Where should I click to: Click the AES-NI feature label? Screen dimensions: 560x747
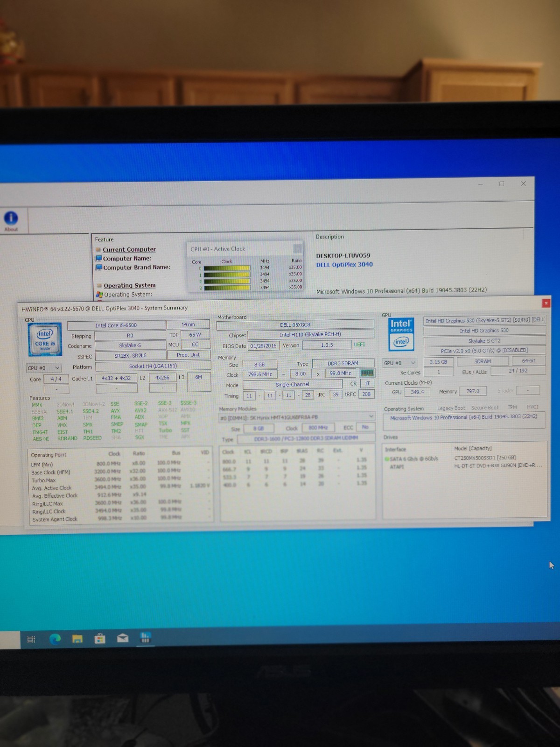(x=41, y=439)
